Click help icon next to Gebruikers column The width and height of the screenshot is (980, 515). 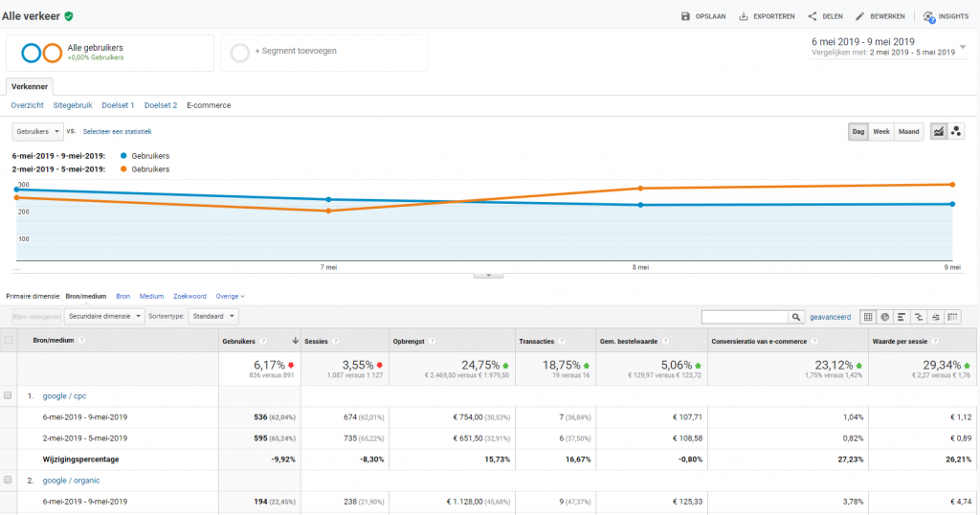[263, 341]
